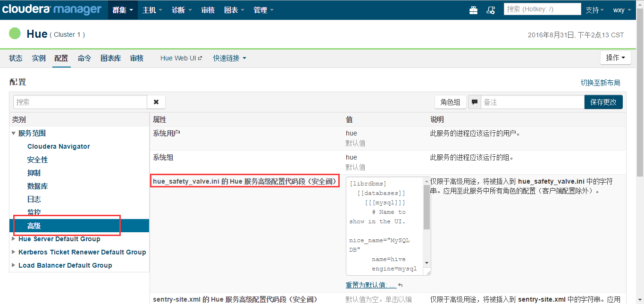This screenshot has width=644, height=304.
Task: Open the 管理 dropdown menu
Action: 264,10
